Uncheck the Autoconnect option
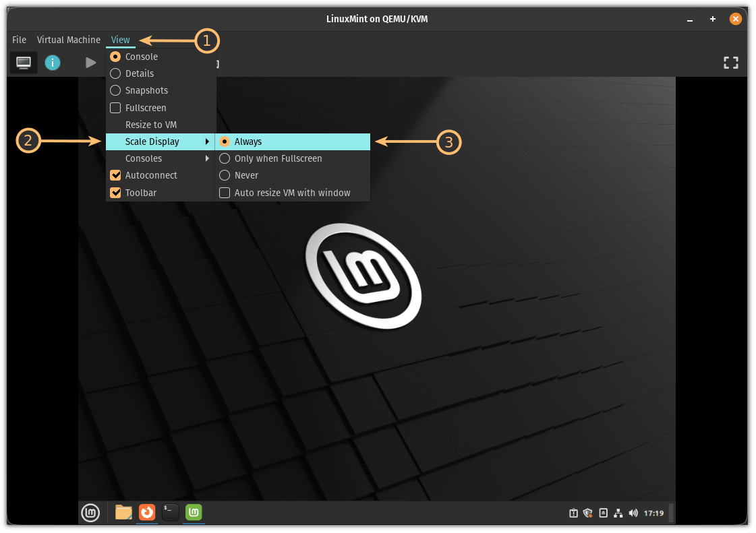Image resolution: width=756 pixels, height=533 pixels. tap(115, 175)
